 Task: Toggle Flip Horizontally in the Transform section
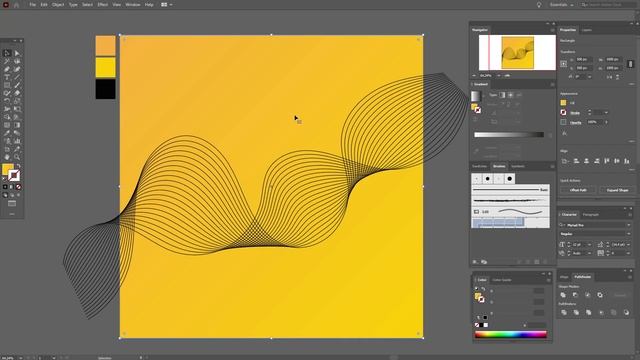[x=609, y=77]
